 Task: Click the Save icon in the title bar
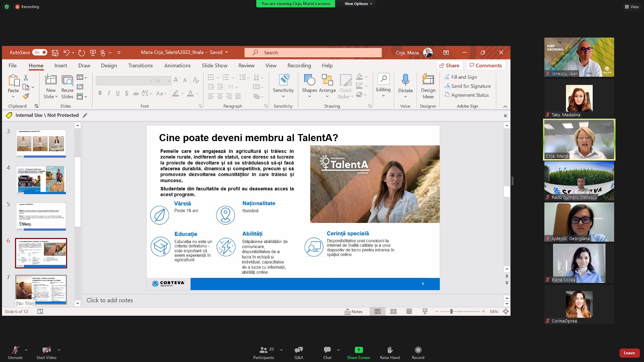[55, 53]
